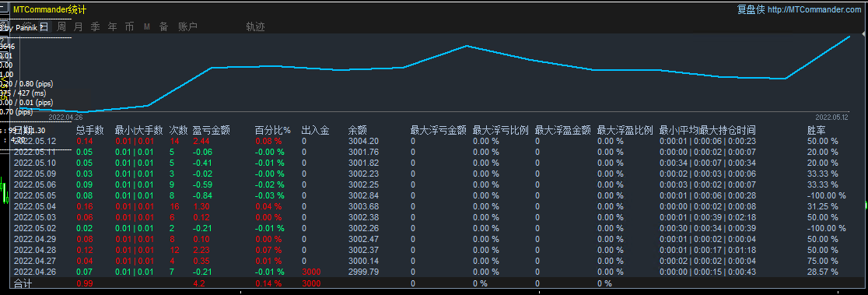Click the 出入金 column header
Image resolution: width=868 pixels, height=295 pixels.
click(316, 131)
